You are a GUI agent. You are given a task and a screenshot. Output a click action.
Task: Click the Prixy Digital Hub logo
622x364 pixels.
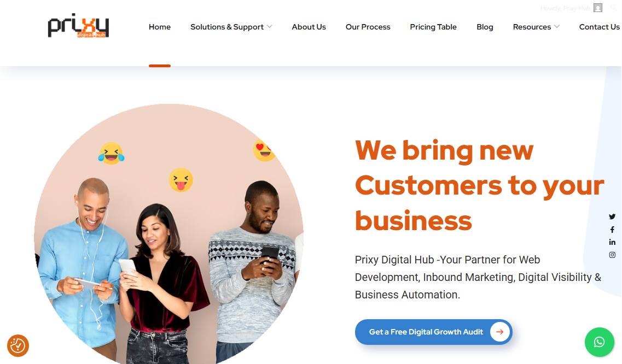click(78, 26)
